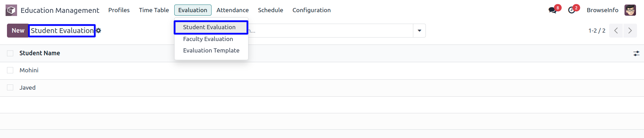Choose Evaluation Template menu entry
This screenshot has width=644, height=138.
click(x=211, y=50)
